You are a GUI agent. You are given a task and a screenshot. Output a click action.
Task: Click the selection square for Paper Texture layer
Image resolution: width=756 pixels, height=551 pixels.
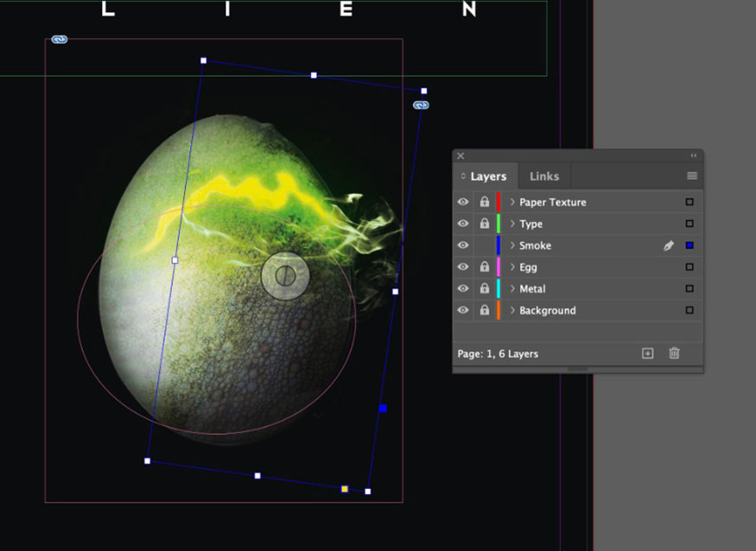pos(689,202)
